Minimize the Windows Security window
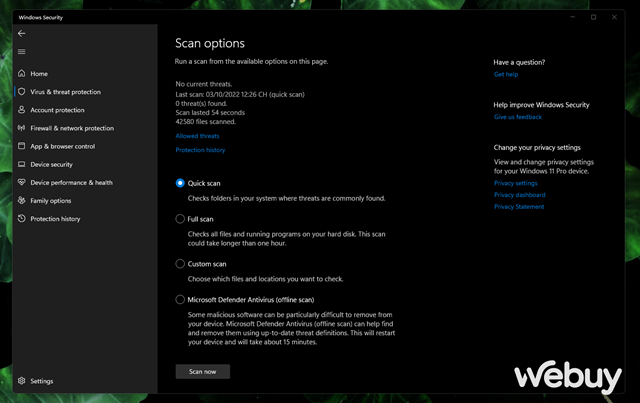This screenshot has width=640, height=403. (x=573, y=17)
